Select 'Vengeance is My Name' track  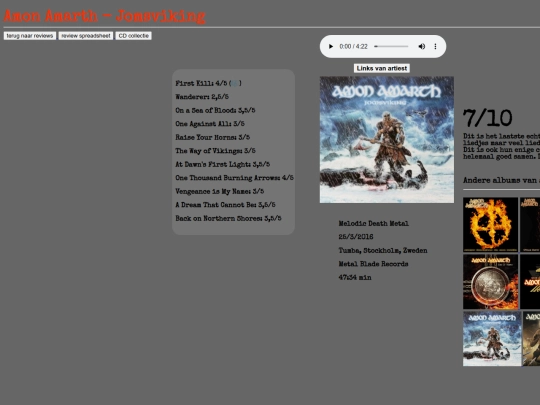(219, 191)
